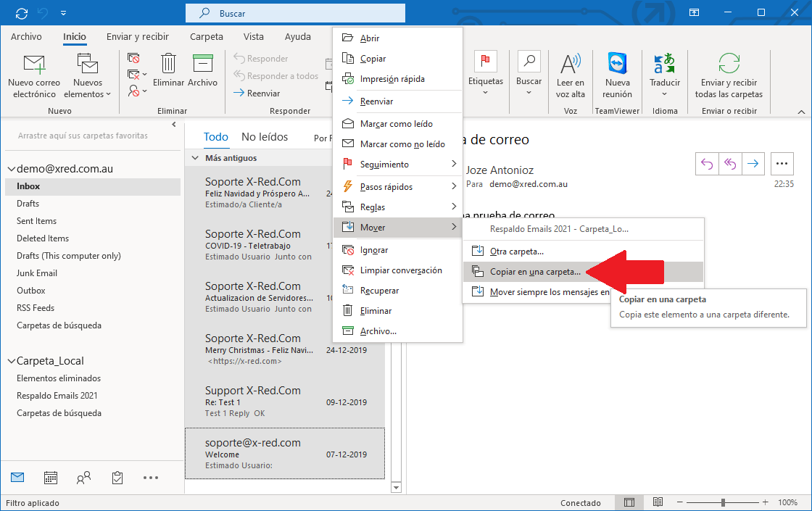
Task: Click the forward arrow in the reading pane
Action: click(753, 164)
